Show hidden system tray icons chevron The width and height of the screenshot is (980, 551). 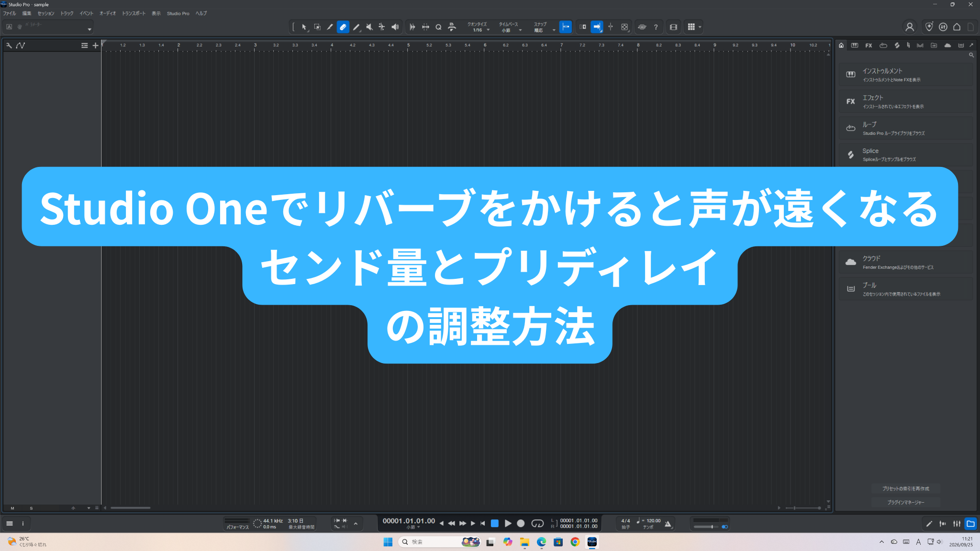click(881, 542)
